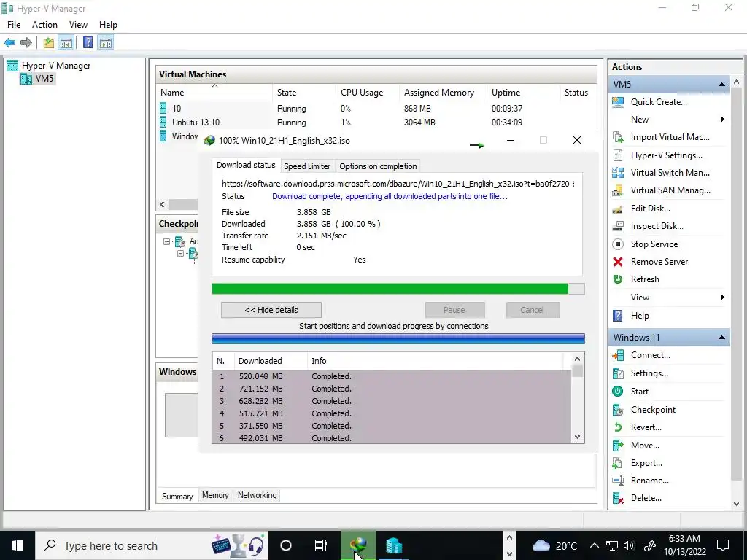Click the Forward arrow in Hyper-V toolbar
Image resolution: width=747 pixels, height=560 pixels.
[x=26, y=43]
